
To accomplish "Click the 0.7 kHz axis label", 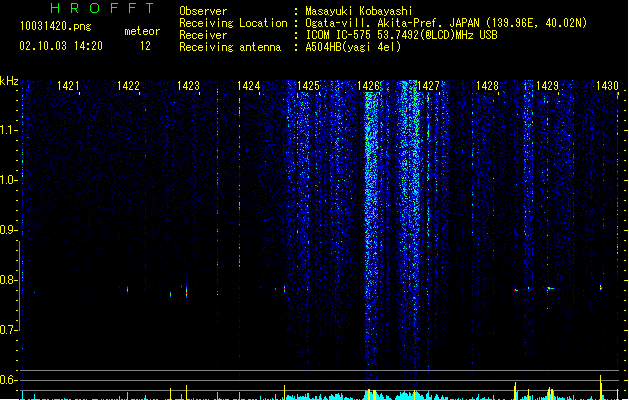I will pyautogui.click(x=8, y=330).
